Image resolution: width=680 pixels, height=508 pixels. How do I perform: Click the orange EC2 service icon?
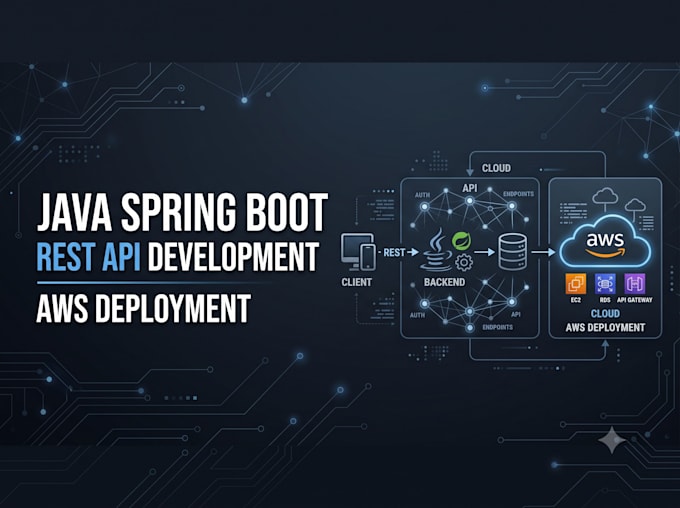click(576, 284)
